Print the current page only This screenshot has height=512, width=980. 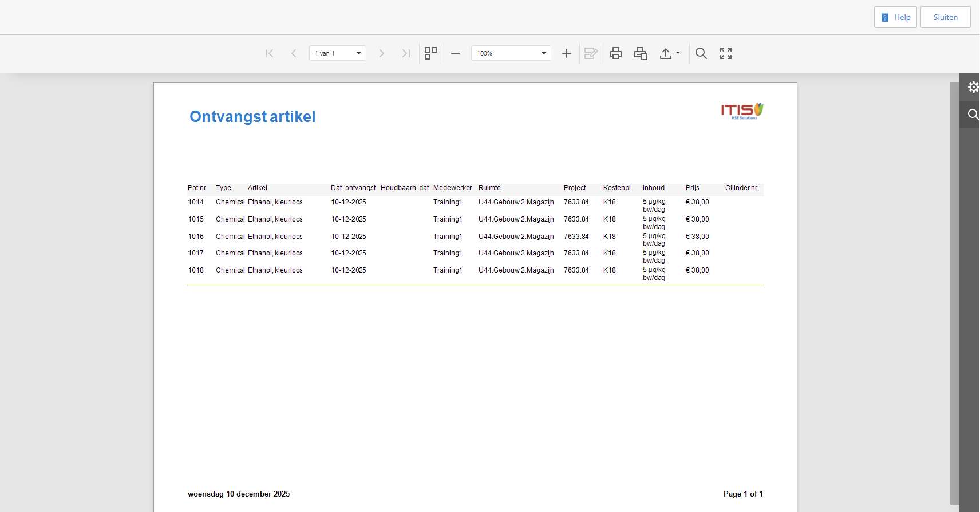click(x=641, y=53)
